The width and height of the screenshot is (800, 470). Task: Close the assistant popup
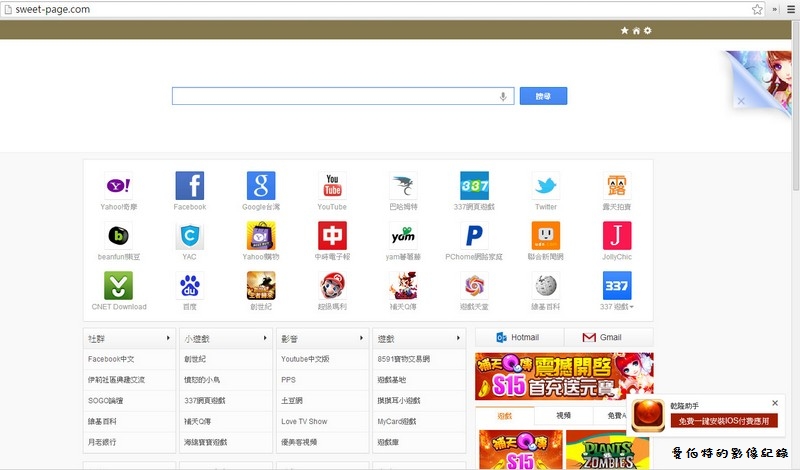775,403
